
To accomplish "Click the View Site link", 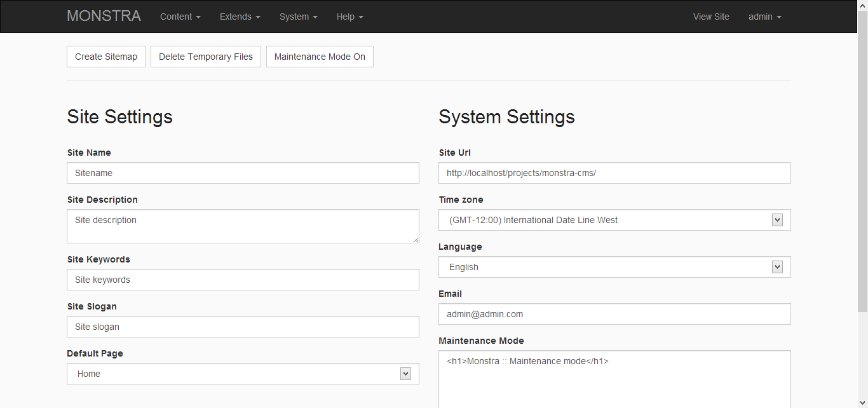I will point(711,17).
